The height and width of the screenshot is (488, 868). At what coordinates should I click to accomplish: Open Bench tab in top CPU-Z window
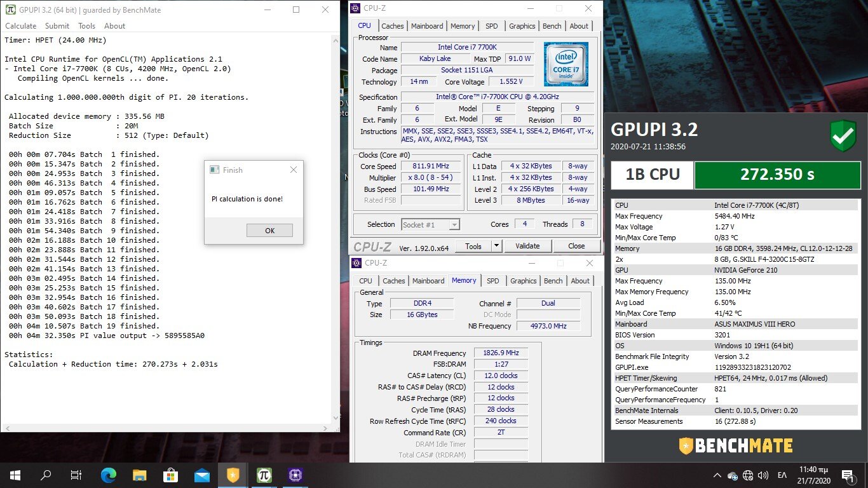[552, 26]
